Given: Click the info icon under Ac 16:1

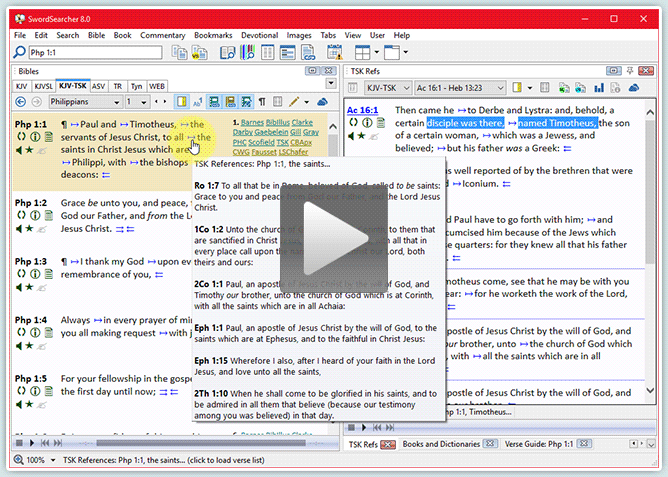Looking at the screenshot, I should point(367,123).
